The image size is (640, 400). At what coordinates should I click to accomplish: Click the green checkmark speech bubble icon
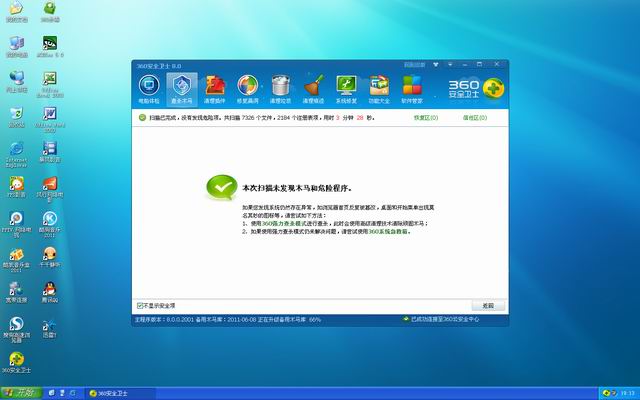(x=222, y=187)
